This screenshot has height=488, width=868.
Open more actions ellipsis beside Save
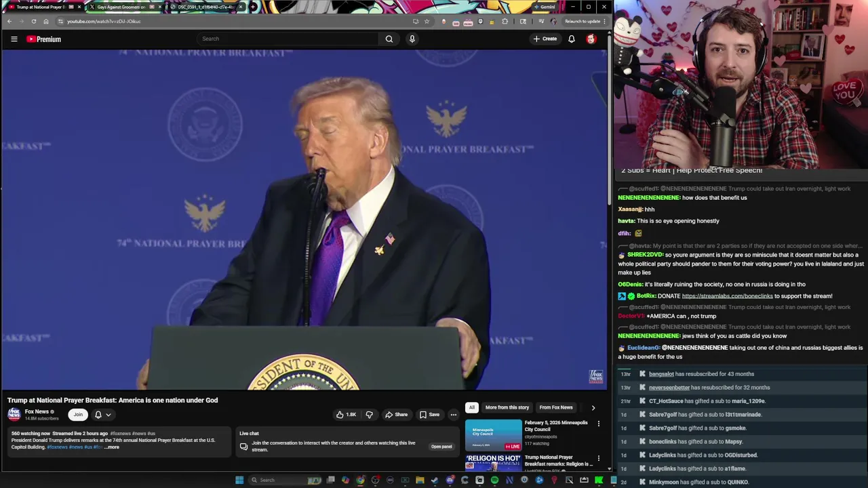pyautogui.click(x=454, y=415)
